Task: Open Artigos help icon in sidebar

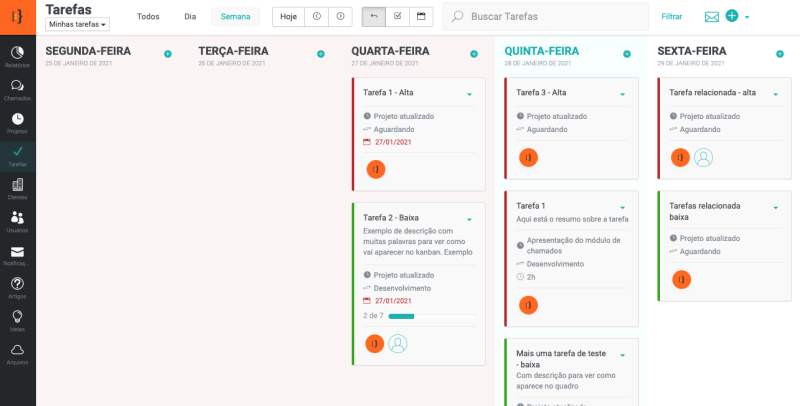Action: coord(17,287)
